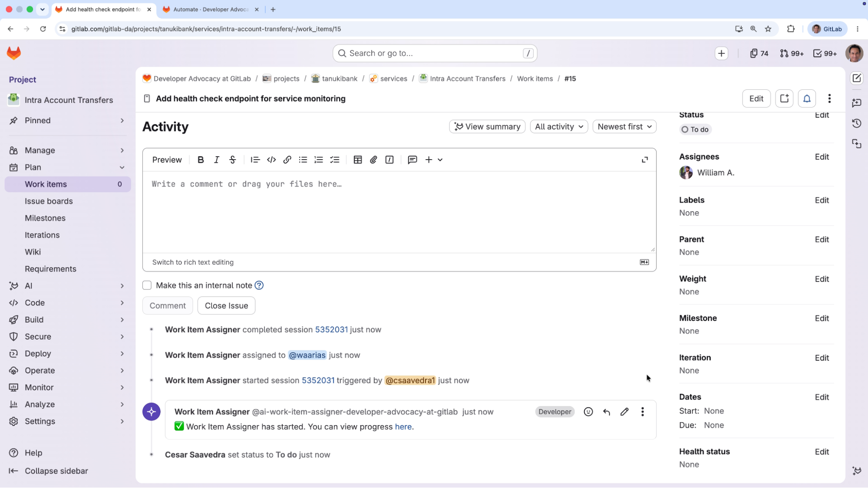The image size is (868, 488).
Task: Add a bullet list in comment
Action: click(303, 160)
